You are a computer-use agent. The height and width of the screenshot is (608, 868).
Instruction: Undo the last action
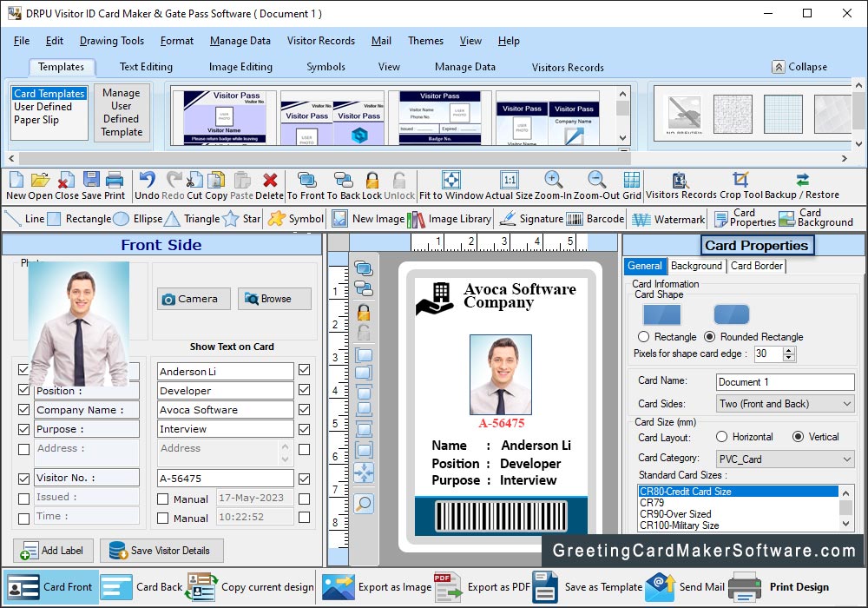147,180
